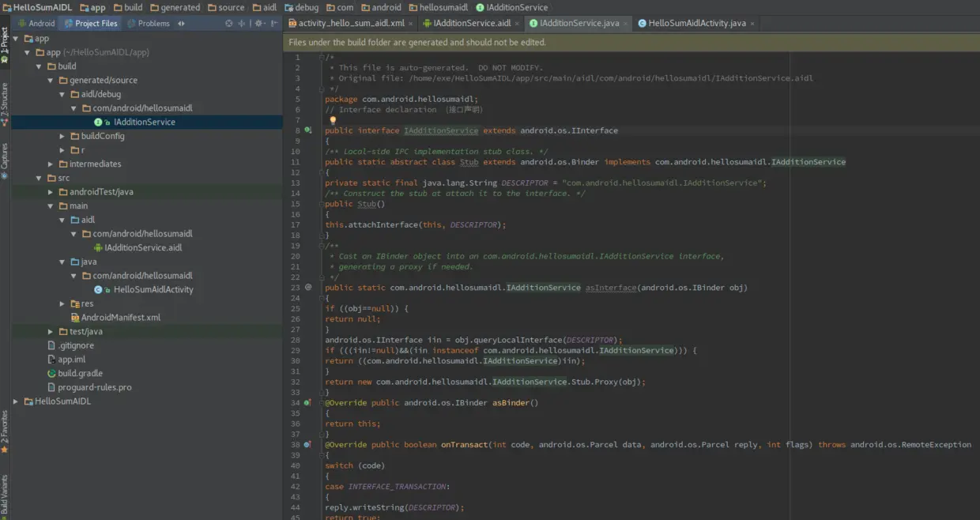Expand the buildConfig folder
980x520 pixels.
tap(62, 136)
